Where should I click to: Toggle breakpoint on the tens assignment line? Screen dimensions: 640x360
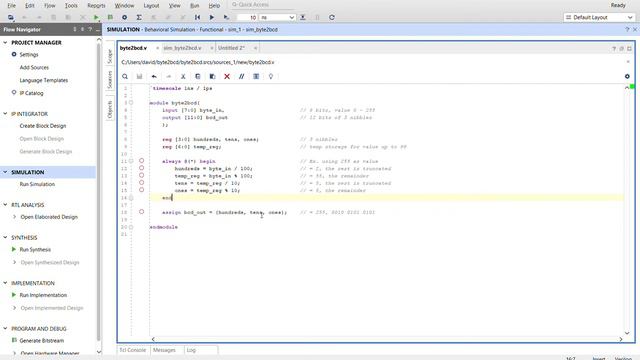[141, 182]
